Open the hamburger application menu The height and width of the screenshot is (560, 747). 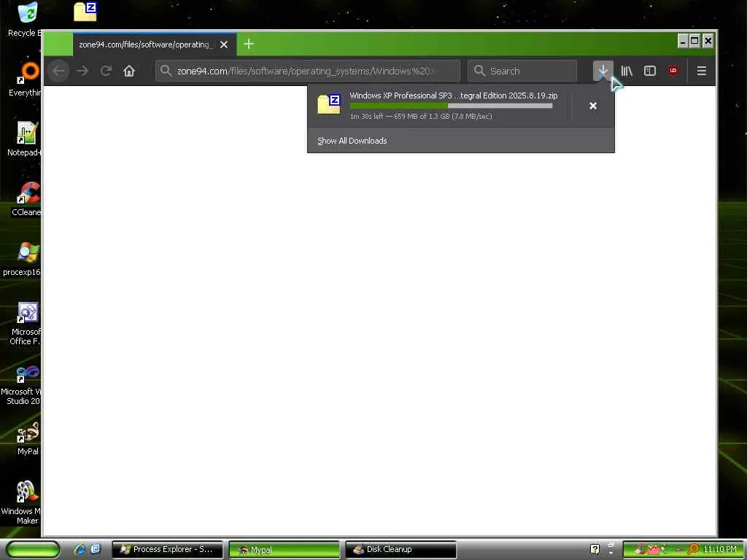[x=701, y=71]
